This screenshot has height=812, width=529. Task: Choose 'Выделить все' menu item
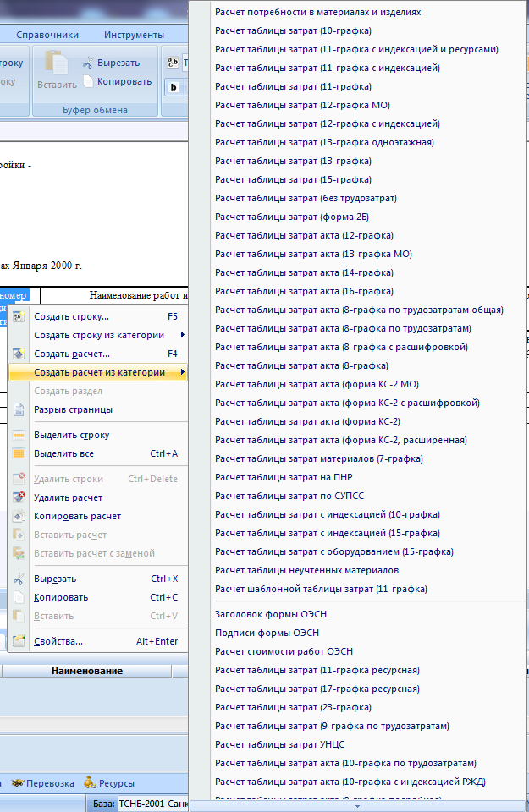pos(98,453)
